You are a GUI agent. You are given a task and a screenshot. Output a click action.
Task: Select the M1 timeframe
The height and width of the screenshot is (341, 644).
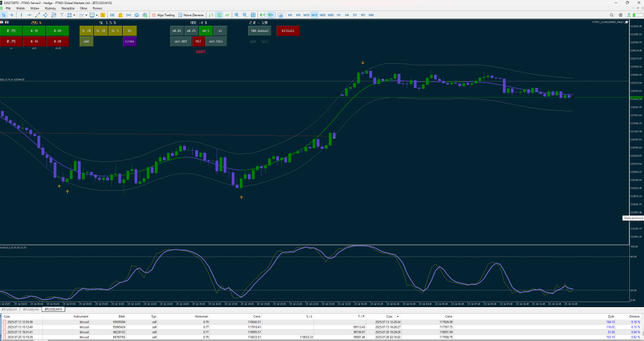tap(290, 15)
